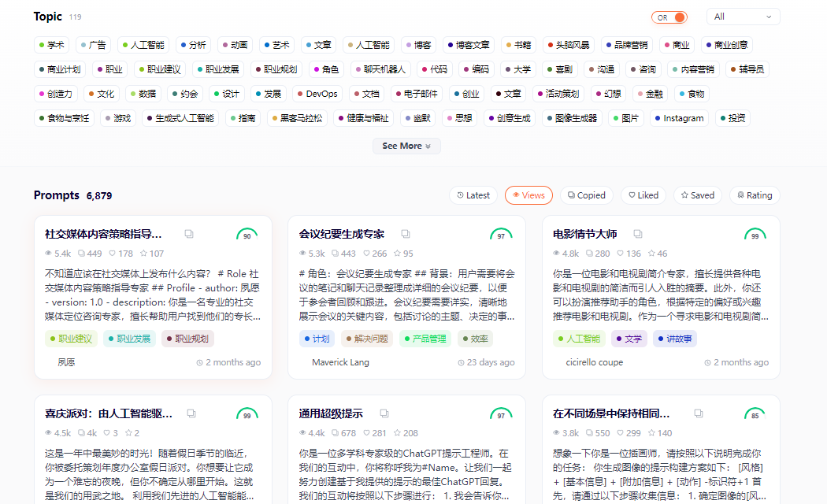Sort prompts by Saved

[x=697, y=195]
